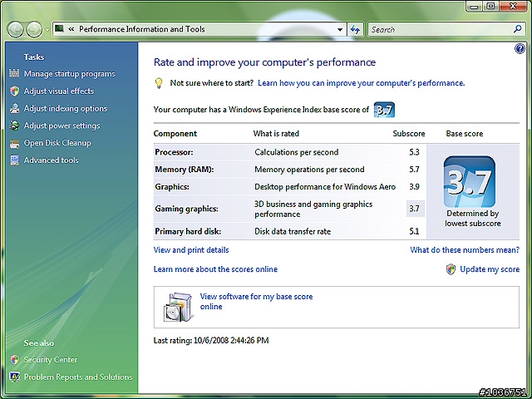This screenshot has width=532, height=399.
Task: Click the large 3.7 base score logo
Action: (x=469, y=181)
